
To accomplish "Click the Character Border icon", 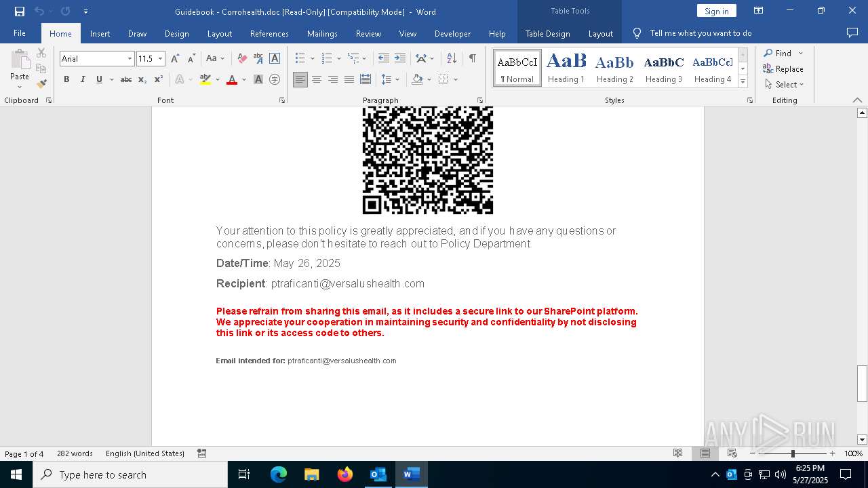I will (x=275, y=58).
